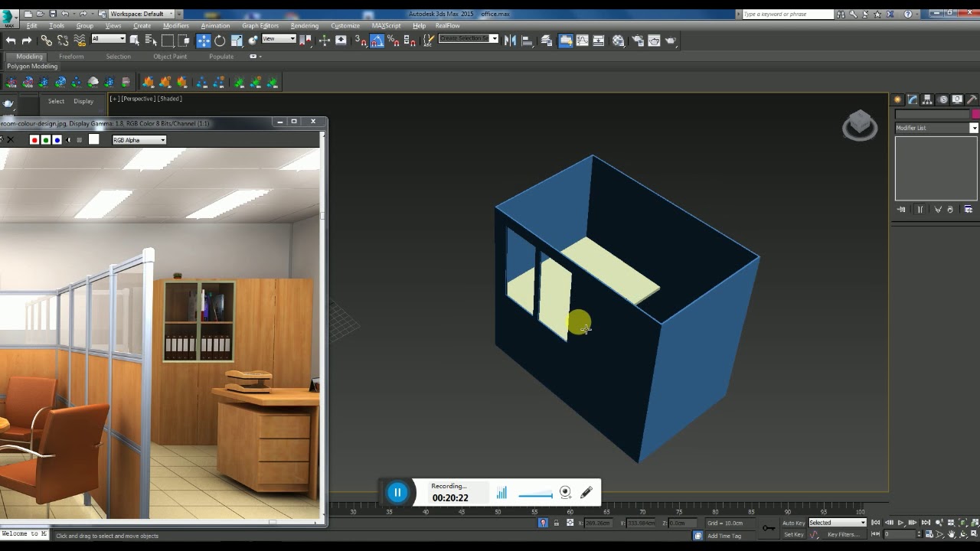Activate the Select and Rotate tool
This screenshot has height=551, width=980.
coord(220,41)
